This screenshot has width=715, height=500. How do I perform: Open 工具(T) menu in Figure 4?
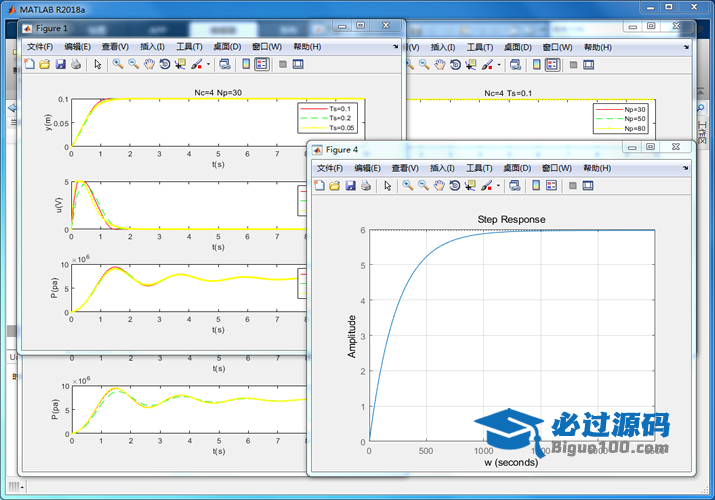coord(479,168)
